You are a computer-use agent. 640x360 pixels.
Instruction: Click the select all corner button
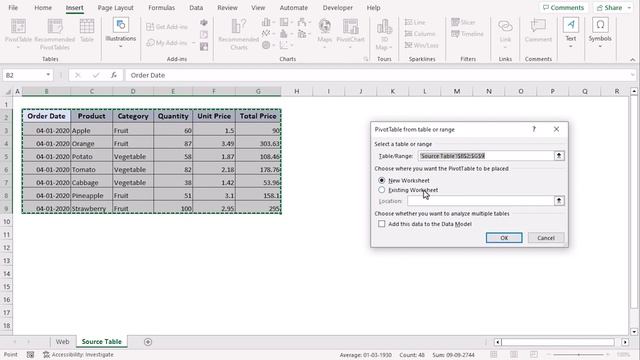coord(8,91)
